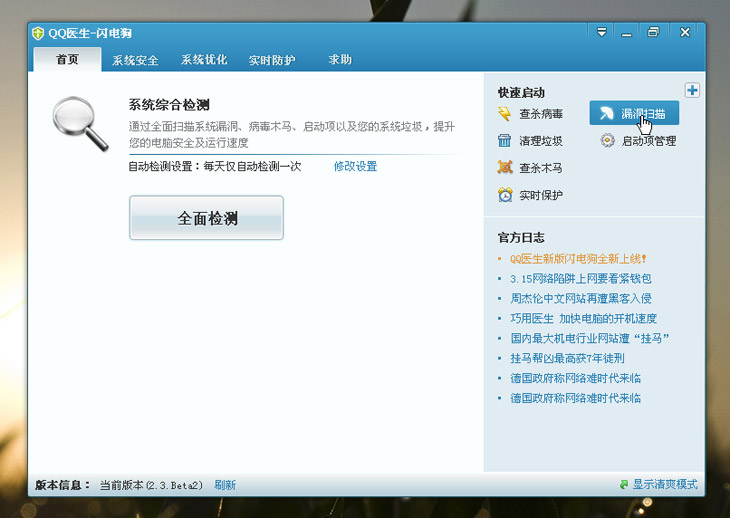Screen dimensions: 730x518
Task: Restore the QQ医生 window size
Action: click(x=653, y=32)
